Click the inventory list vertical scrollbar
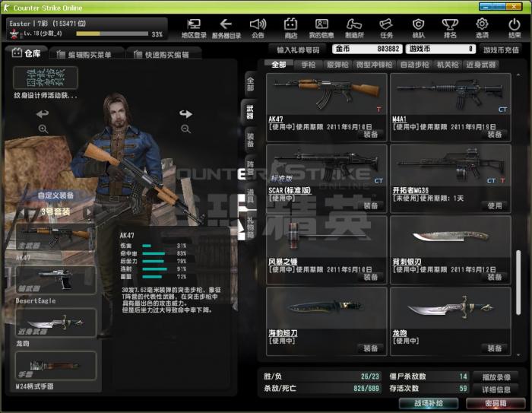The height and width of the screenshot is (413, 532). click(x=518, y=284)
